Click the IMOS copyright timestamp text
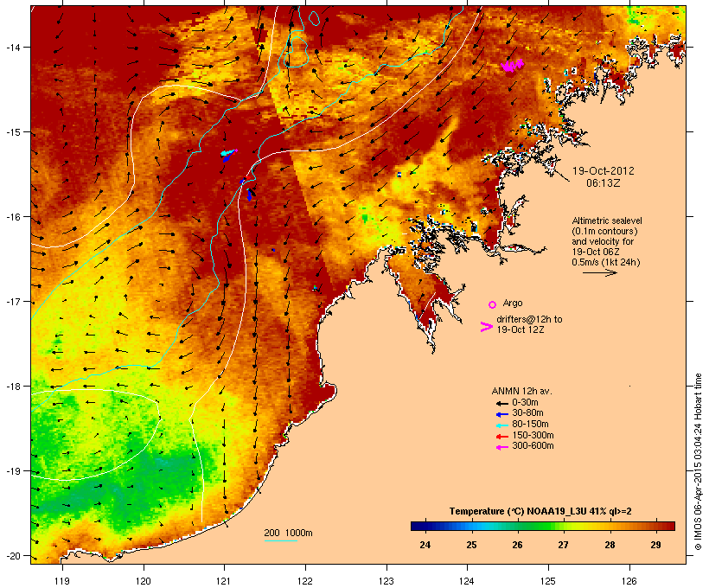Image resolution: width=709 pixels, height=588 pixels. [698, 462]
